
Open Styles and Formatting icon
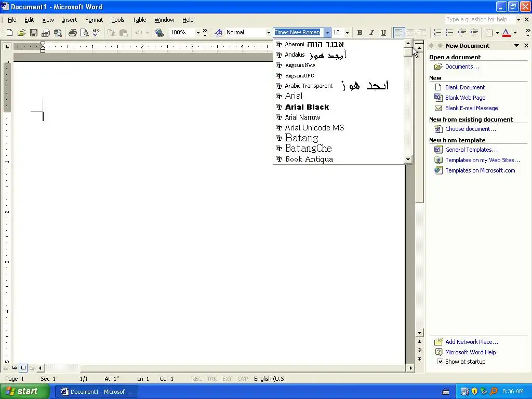(219, 33)
